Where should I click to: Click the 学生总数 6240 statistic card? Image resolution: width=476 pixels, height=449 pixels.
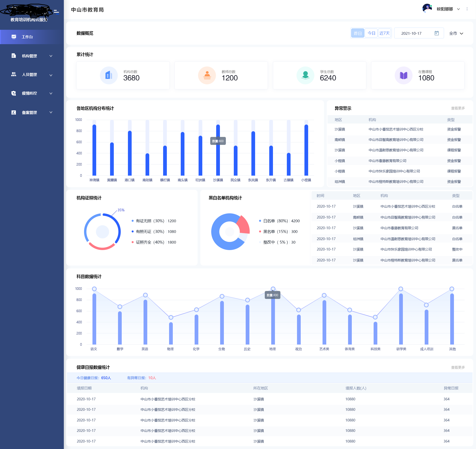tap(320, 75)
